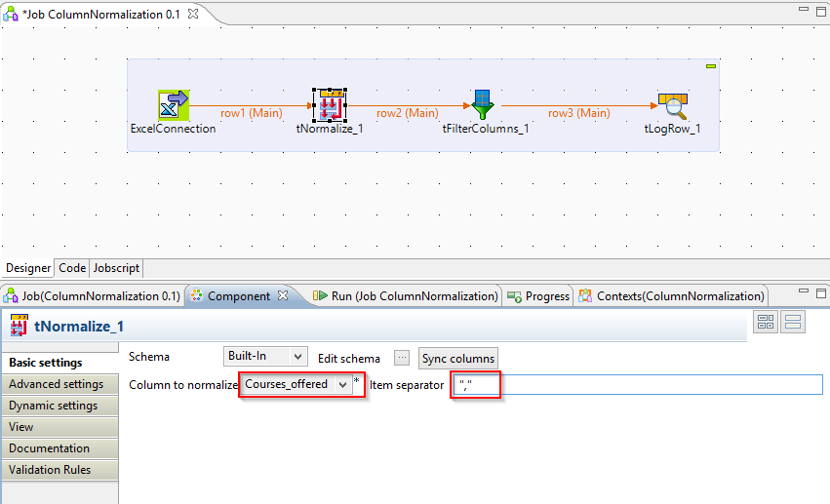Minimize the Component view panel

point(804,291)
